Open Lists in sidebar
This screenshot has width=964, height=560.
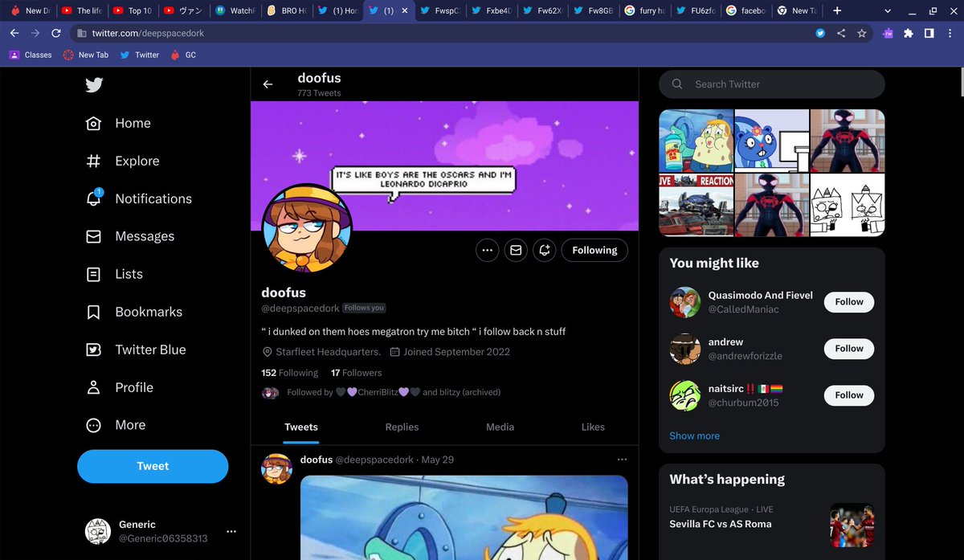click(x=114, y=274)
